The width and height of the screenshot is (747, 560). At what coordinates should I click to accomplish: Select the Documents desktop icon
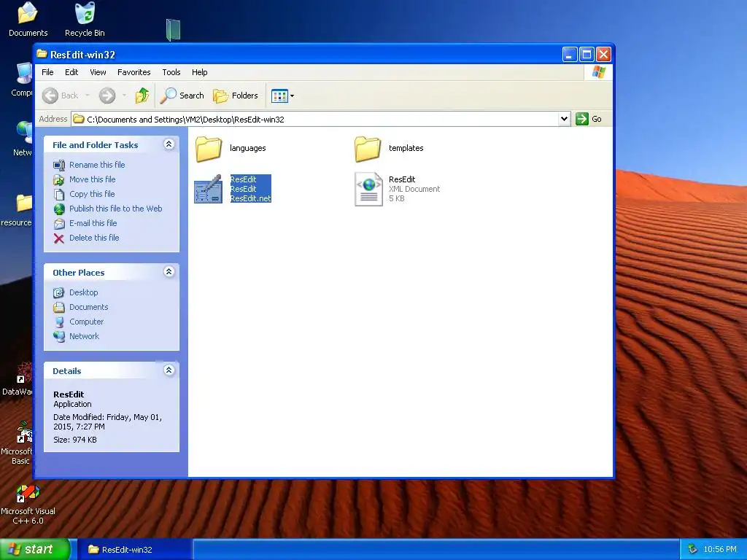click(x=28, y=20)
